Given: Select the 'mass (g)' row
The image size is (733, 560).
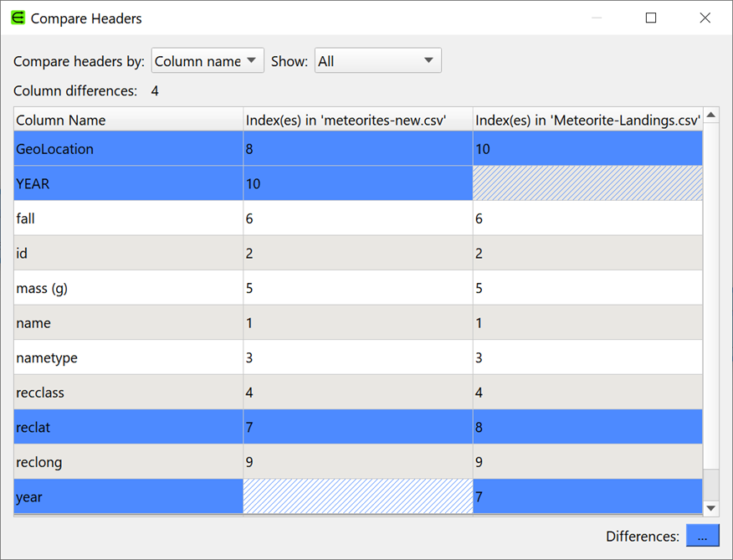Looking at the screenshot, I should coord(127,288).
